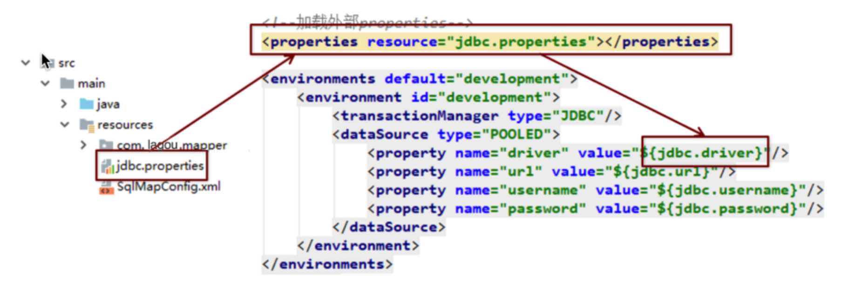Click the resources folder icon
The width and height of the screenshot is (868, 303).
pyautogui.click(x=87, y=124)
